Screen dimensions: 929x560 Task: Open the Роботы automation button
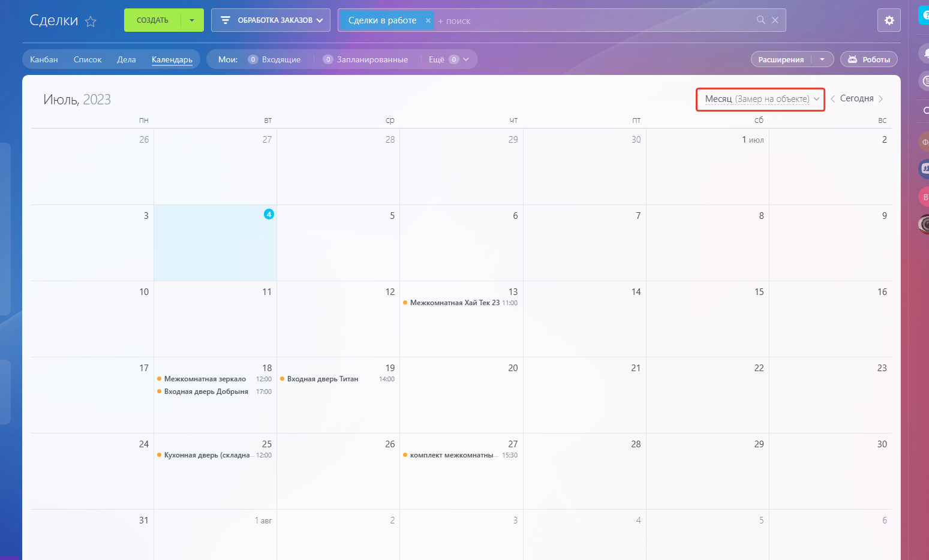coord(869,59)
